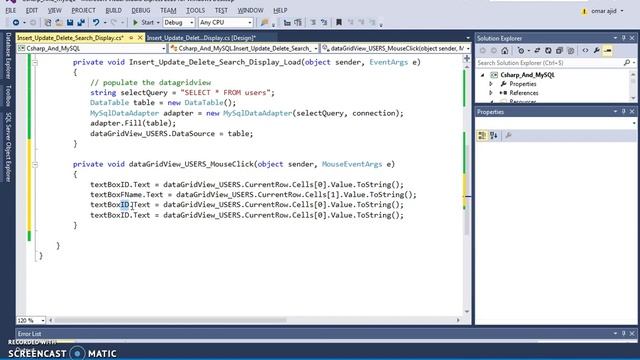The image size is (640, 360).
Task: Toggle pin on the active document tab
Action: click(x=131, y=38)
